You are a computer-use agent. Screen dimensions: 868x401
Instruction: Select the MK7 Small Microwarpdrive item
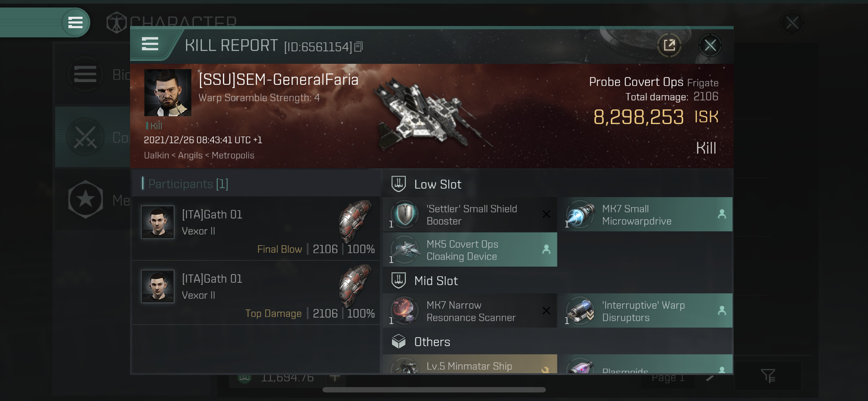click(645, 215)
